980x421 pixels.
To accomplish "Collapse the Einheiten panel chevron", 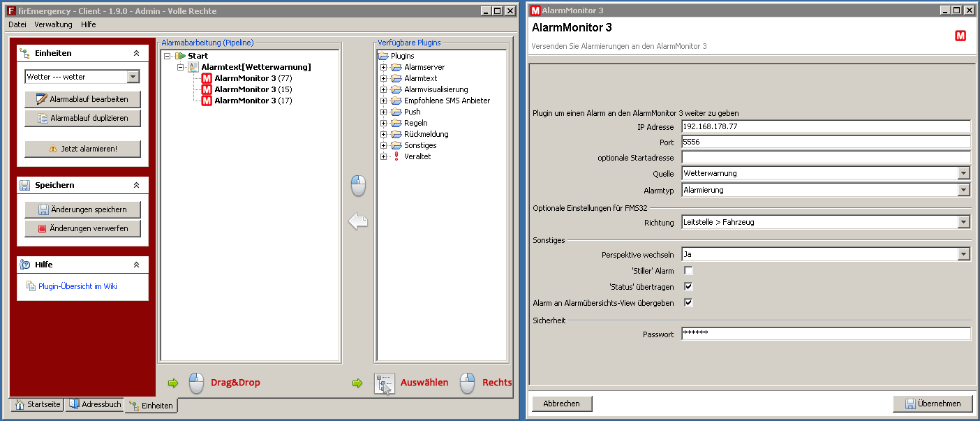I will pos(137,53).
